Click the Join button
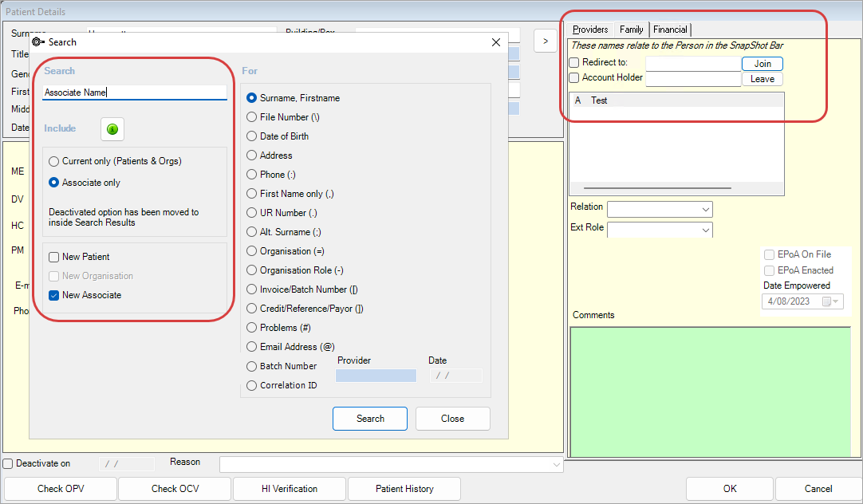The image size is (863, 504). click(763, 64)
